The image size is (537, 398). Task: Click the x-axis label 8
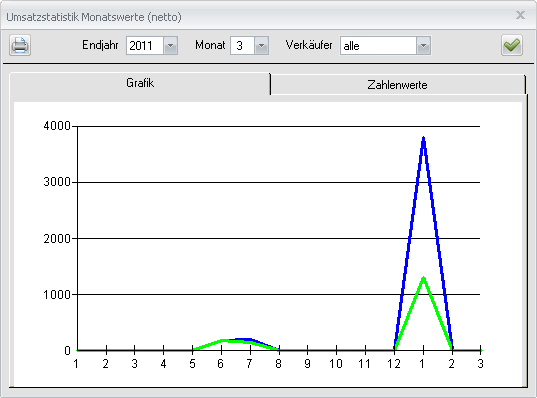278,363
